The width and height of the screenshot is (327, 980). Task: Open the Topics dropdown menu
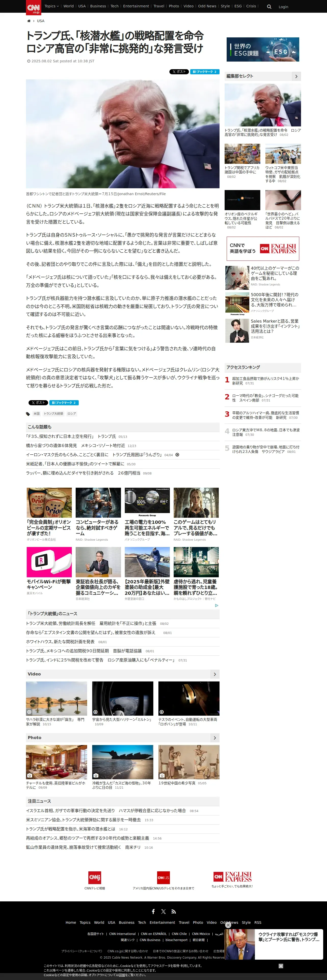pyautogui.click(x=51, y=6)
